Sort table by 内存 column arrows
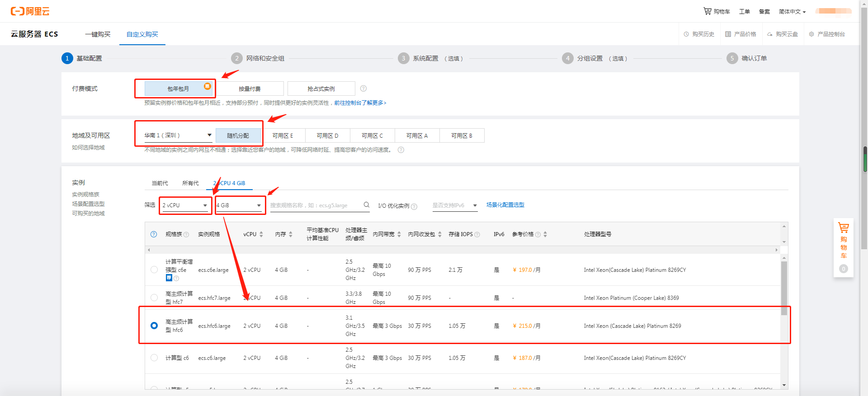The image size is (868, 396). point(291,234)
